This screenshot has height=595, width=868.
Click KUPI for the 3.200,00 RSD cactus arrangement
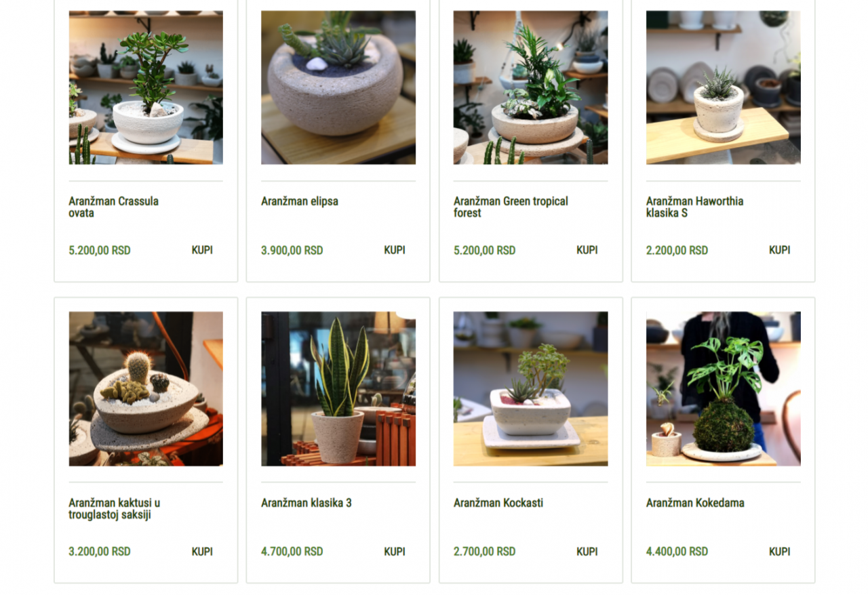202,552
